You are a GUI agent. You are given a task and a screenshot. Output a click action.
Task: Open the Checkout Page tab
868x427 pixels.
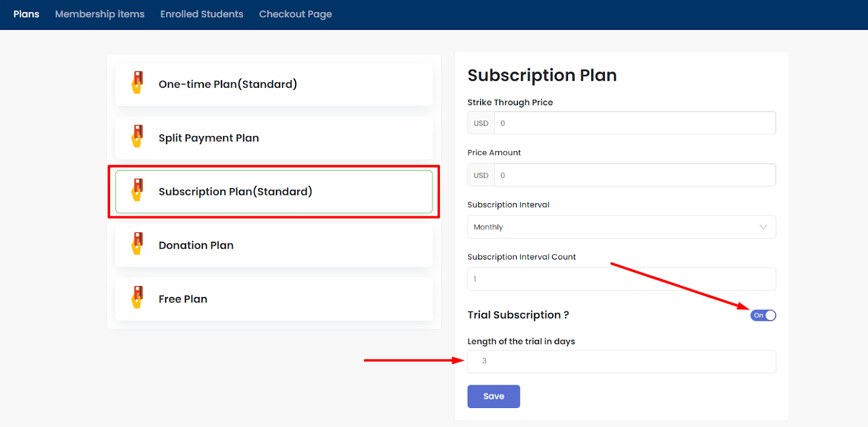tap(295, 14)
